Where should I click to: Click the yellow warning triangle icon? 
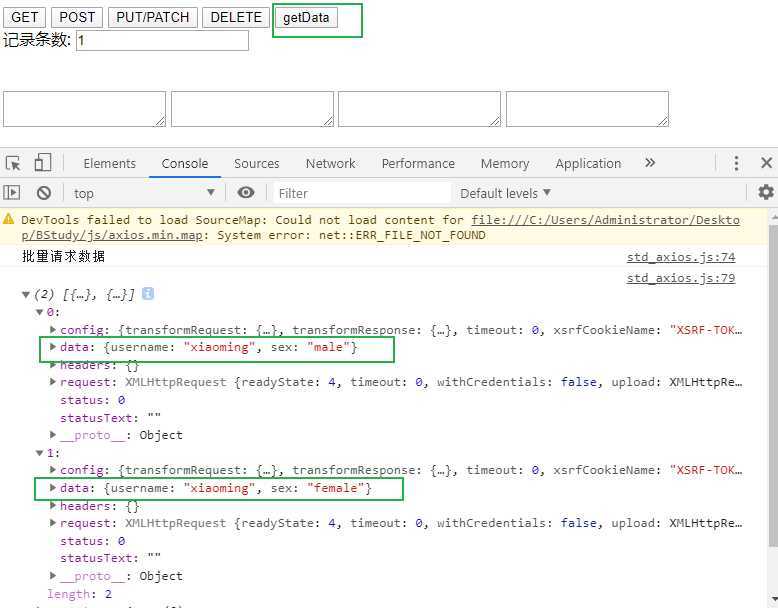click(8, 219)
